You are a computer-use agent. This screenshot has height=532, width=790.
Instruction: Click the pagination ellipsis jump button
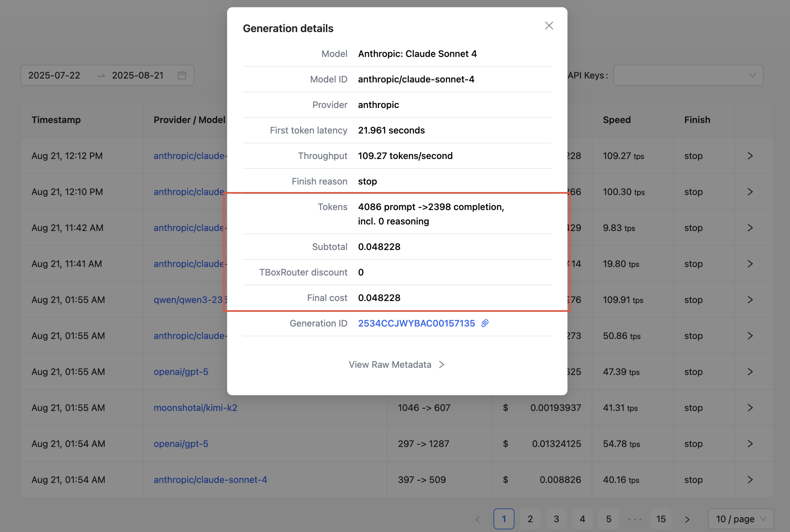click(x=635, y=519)
